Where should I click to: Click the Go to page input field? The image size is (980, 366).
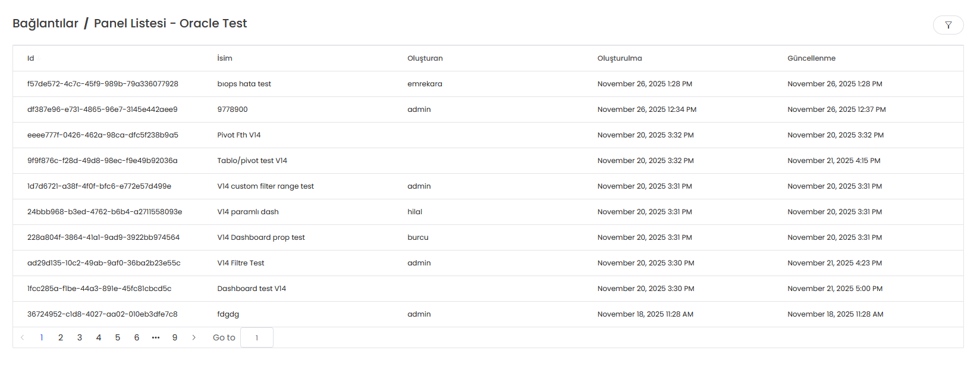pyautogui.click(x=256, y=337)
